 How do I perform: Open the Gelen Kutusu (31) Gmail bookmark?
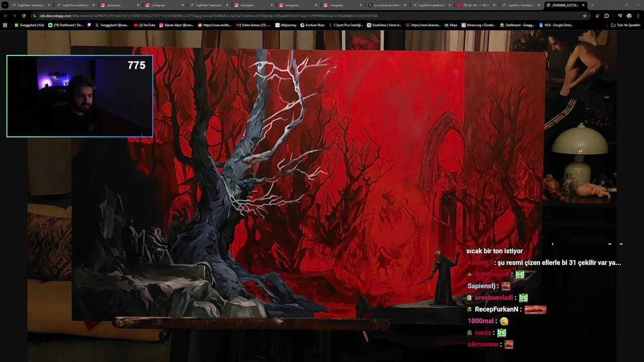coord(253,25)
